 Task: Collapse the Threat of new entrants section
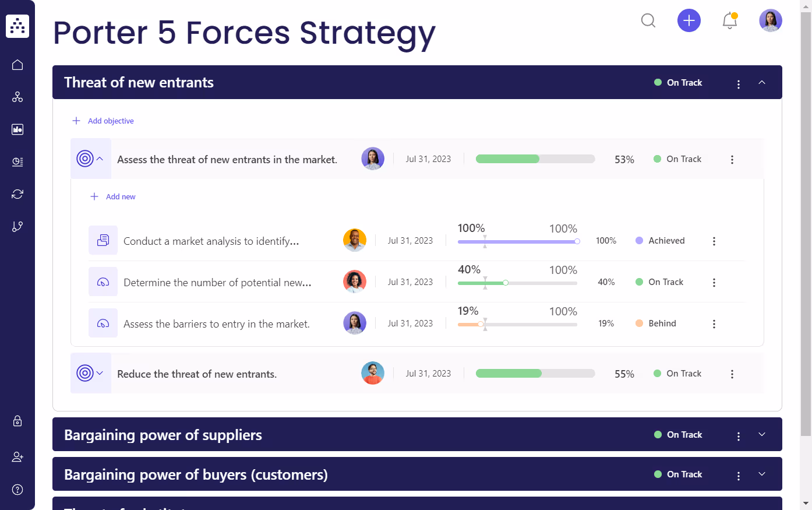(x=762, y=83)
